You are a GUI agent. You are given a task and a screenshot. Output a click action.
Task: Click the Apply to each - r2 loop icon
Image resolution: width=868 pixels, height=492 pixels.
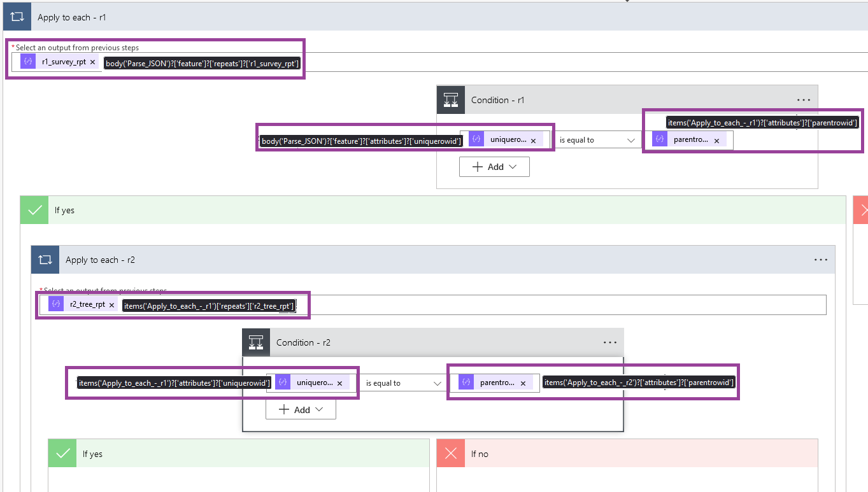(x=43, y=259)
